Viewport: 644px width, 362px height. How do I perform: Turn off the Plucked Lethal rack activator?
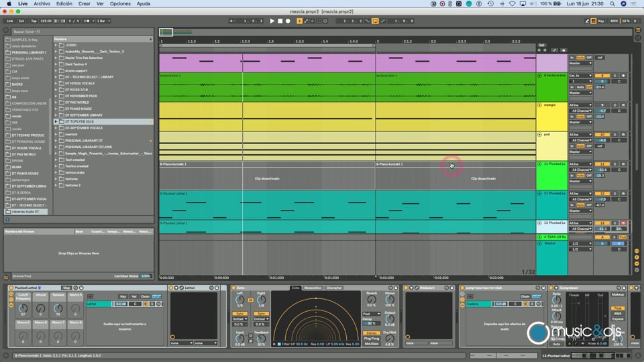[x=11, y=288]
